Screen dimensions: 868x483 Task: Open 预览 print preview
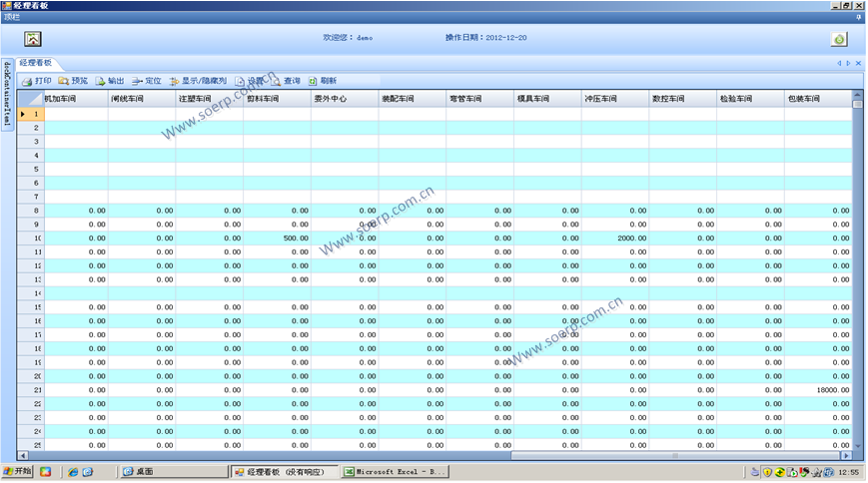click(73, 81)
